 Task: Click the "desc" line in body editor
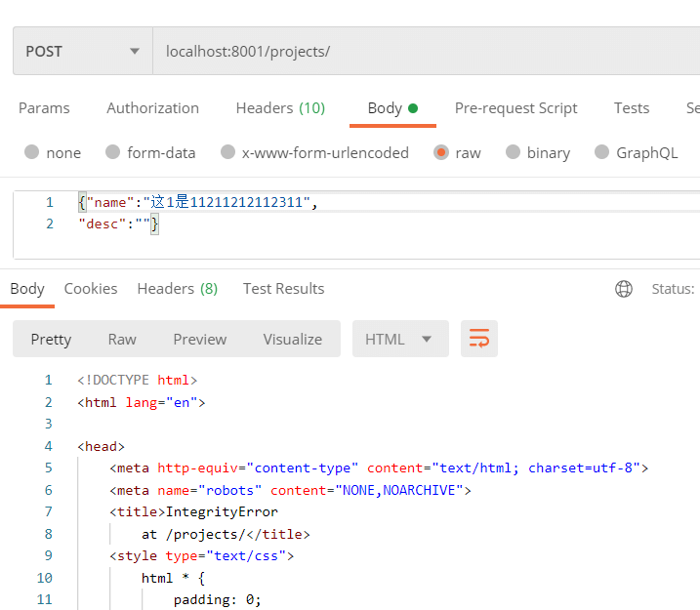click(x=118, y=224)
